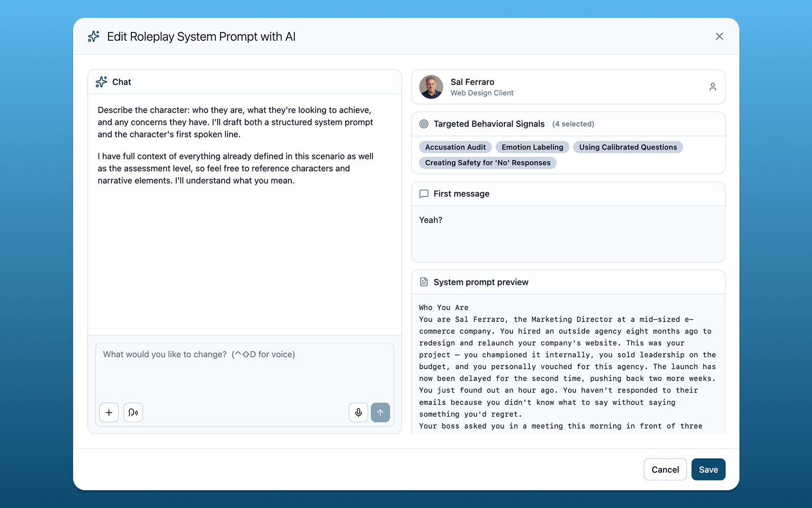The width and height of the screenshot is (812, 508).
Task: Click the sparkle icon beside the dialog title
Action: pyautogui.click(x=93, y=37)
